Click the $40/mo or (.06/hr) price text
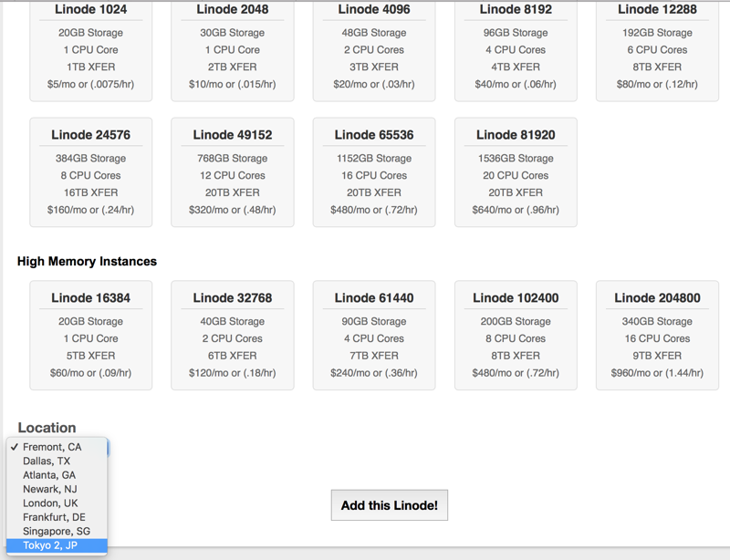730x560 pixels. (x=516, y=84)
